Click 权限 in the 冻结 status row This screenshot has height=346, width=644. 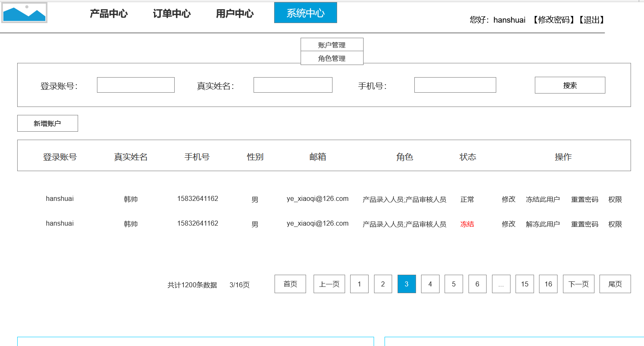[615, 224]
